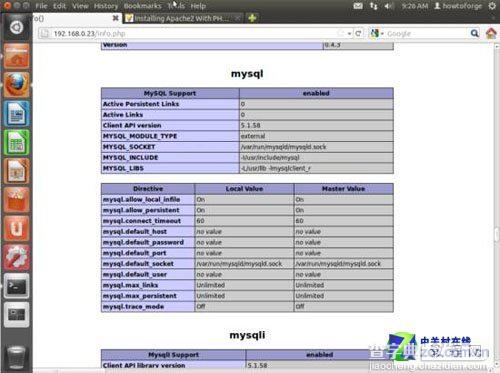The height and width of the screenshot is (373, 500).
Task: Open the History menu
Action: 106,6
